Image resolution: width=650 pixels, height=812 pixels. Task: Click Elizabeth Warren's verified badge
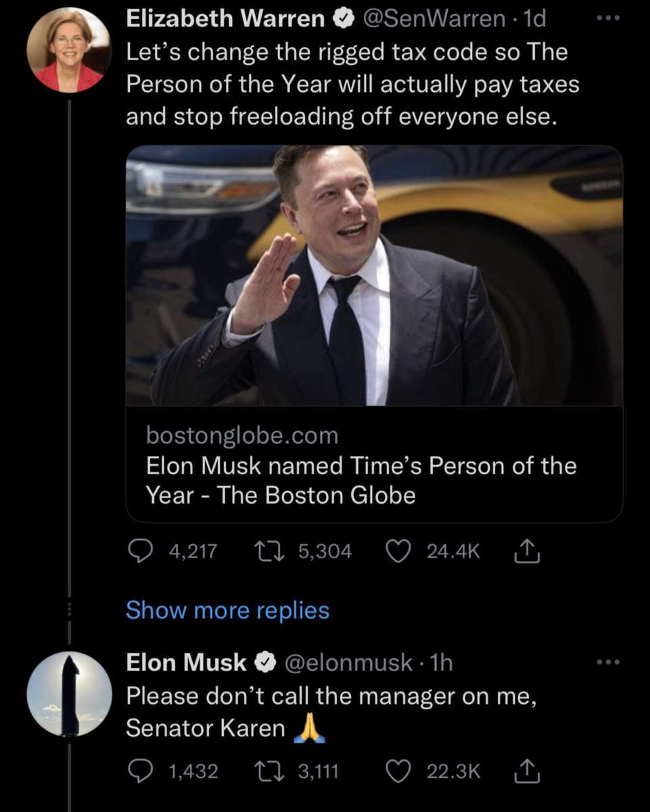tap(343, 20)
